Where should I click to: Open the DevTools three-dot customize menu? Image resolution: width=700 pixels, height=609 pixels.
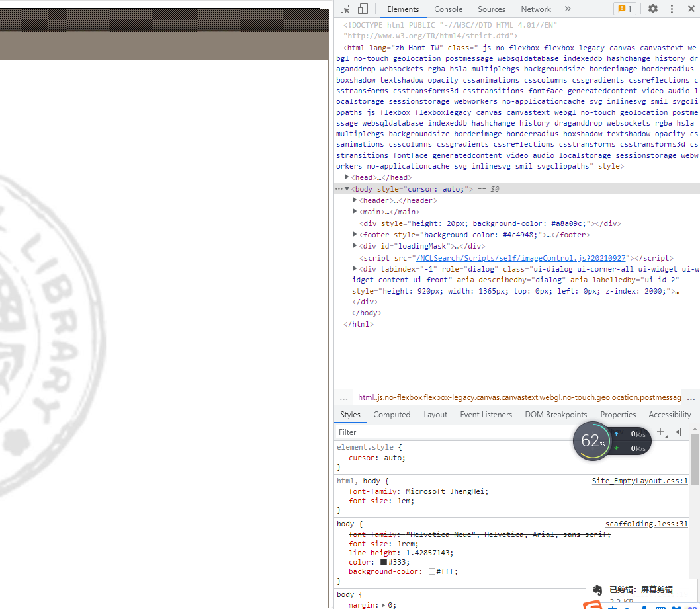[x=672, y=9]
